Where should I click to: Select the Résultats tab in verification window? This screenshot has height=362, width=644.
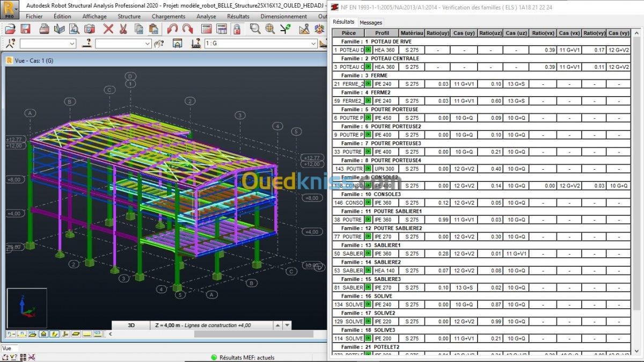tap(344, 22)
